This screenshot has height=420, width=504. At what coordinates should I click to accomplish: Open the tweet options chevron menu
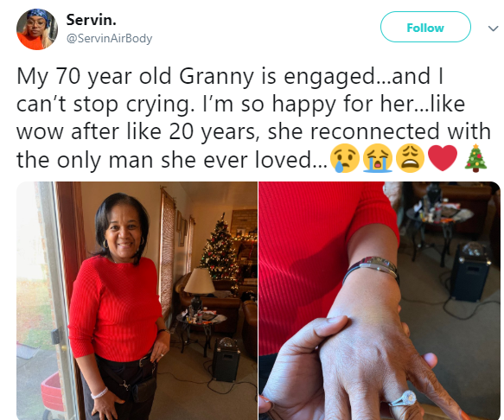(493, 29)
